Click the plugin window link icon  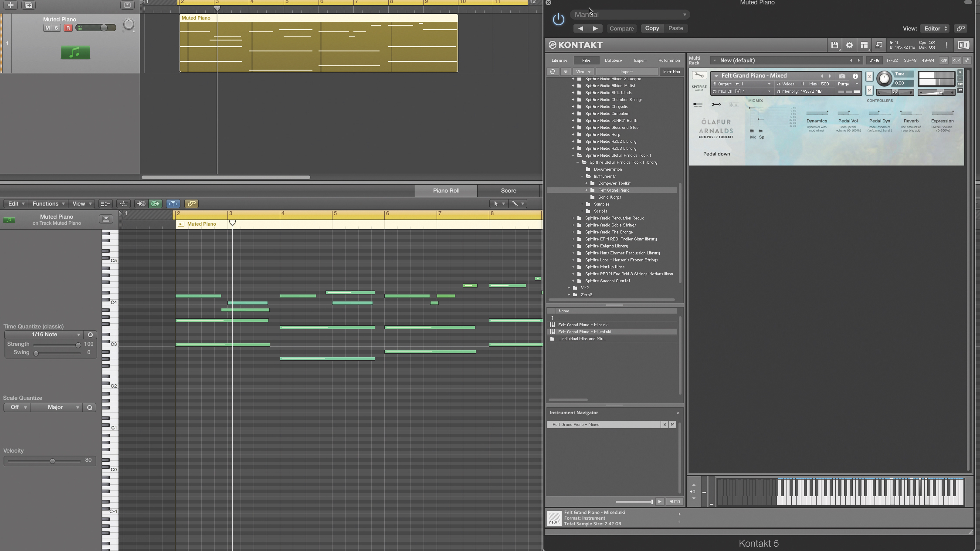click(960, 28)
